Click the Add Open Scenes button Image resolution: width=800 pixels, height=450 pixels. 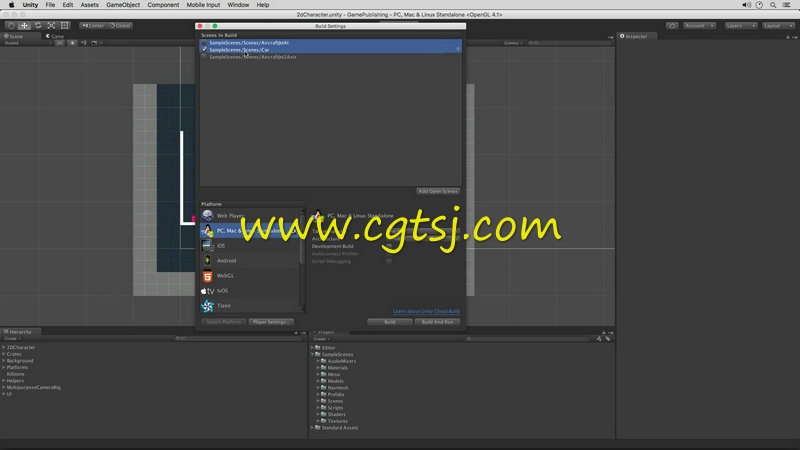click(438, 191)
